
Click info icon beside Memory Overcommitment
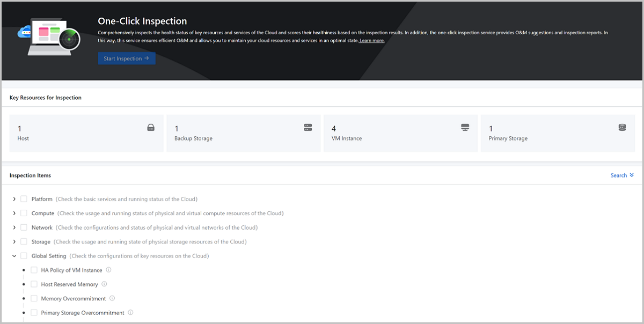pos(112,298)
